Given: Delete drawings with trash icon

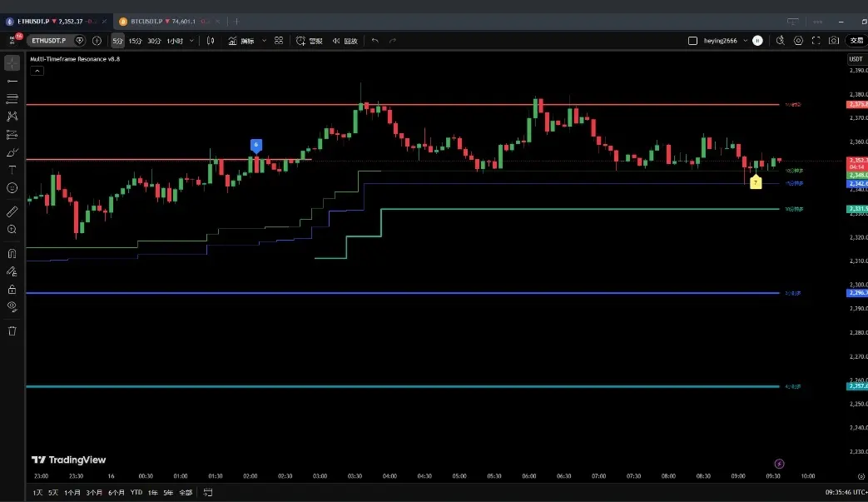Looking at the screenshot, I should (12, 331).
